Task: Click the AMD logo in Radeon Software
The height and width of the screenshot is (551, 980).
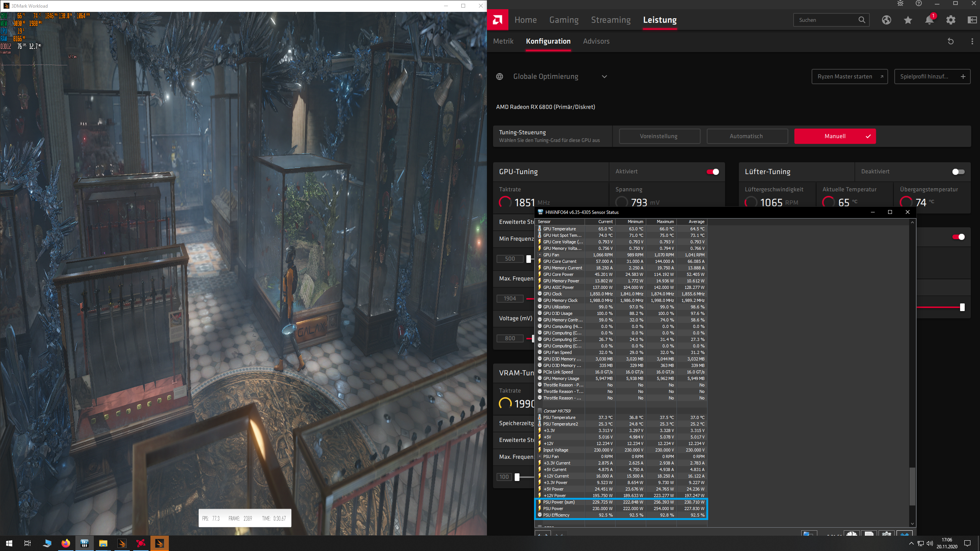Action: click(498, 20)
